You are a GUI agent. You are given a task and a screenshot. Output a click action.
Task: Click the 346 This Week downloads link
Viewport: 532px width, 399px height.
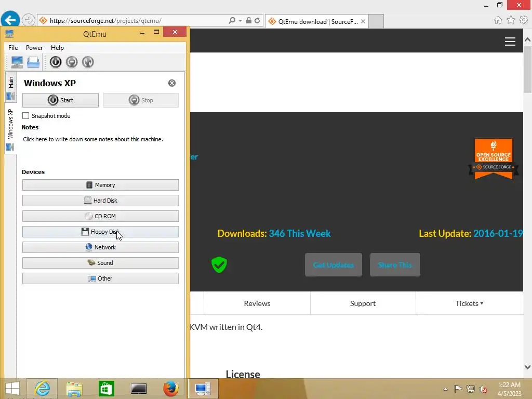(x=300, y=233)
